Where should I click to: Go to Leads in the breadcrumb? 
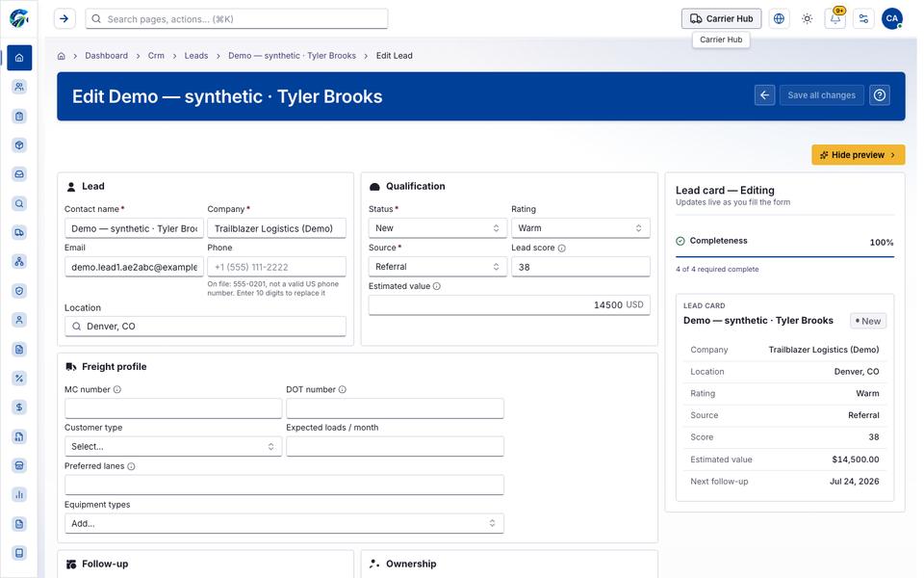(x=196, y=56)
